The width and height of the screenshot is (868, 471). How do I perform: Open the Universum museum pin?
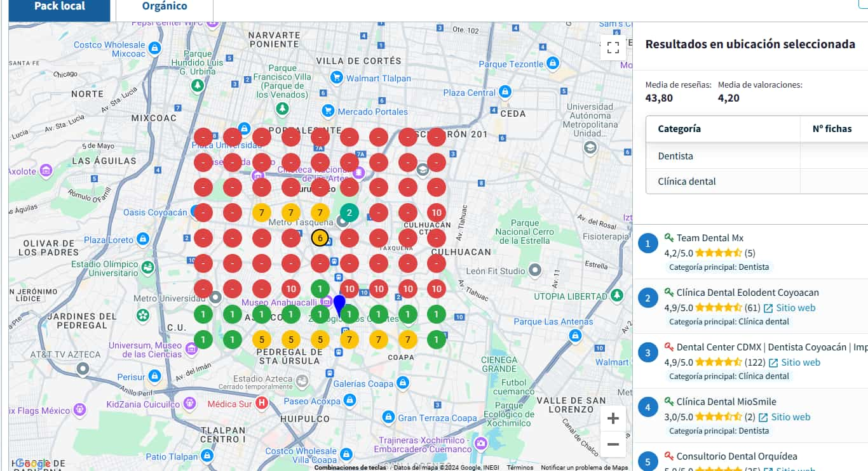192,348
